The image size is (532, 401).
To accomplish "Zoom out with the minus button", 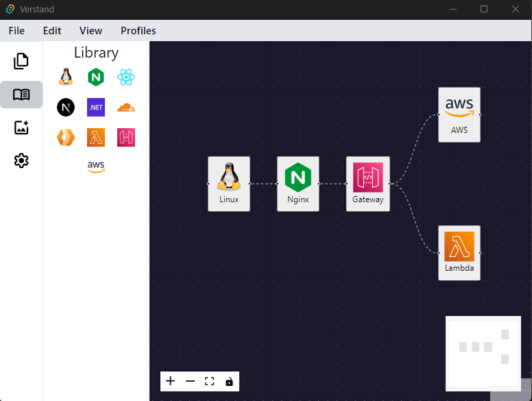I will 190,381.
